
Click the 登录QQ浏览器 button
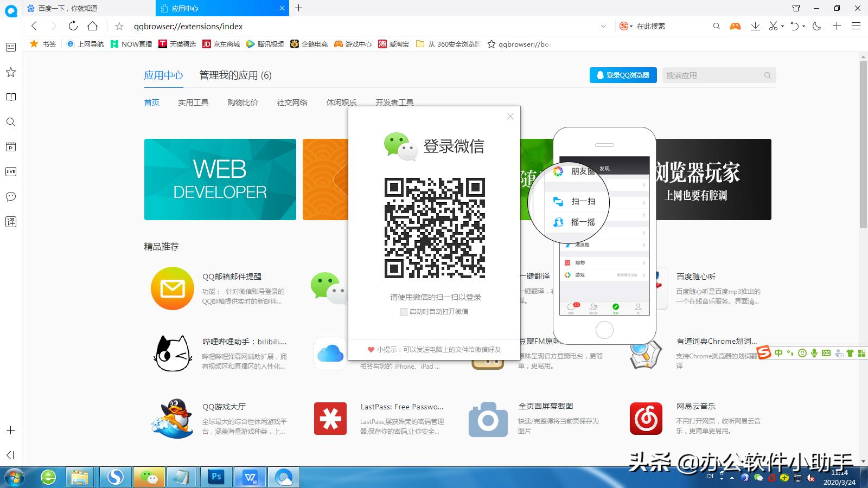click(622, 75)
